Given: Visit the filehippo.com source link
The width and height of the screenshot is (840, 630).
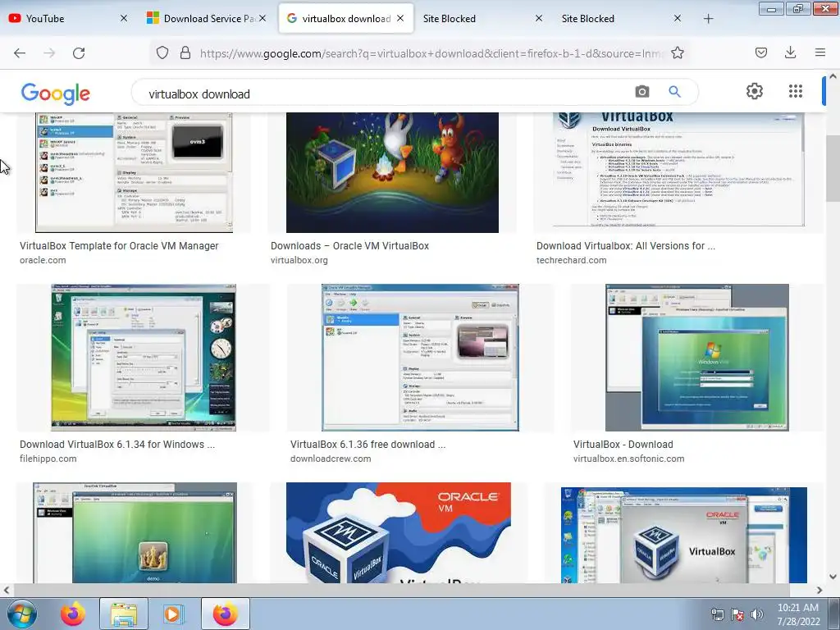Looking at the screenshot, I should pos(48,459).
